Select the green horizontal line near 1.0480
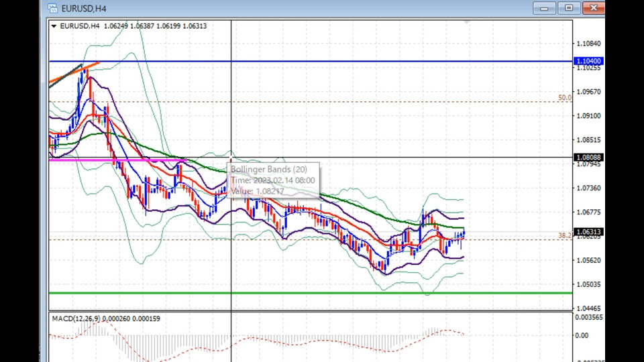 [x=311, y=293]
